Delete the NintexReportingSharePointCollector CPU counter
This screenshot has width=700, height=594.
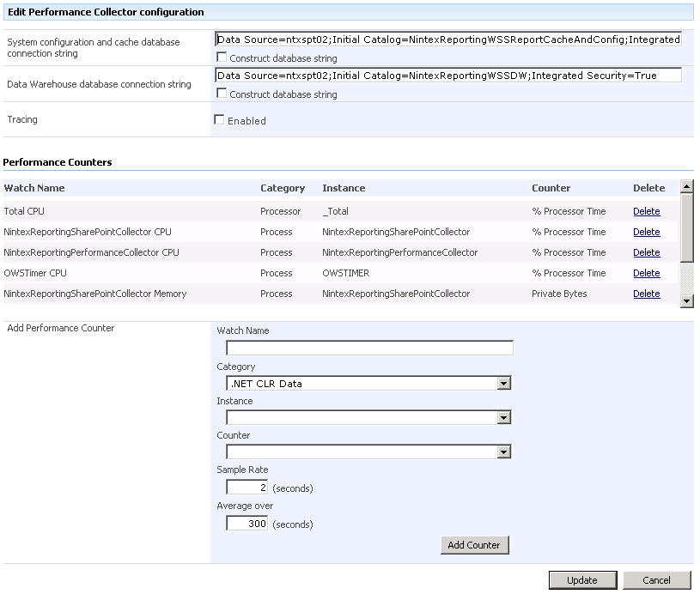pyautogui.click(x=646, y=232)
